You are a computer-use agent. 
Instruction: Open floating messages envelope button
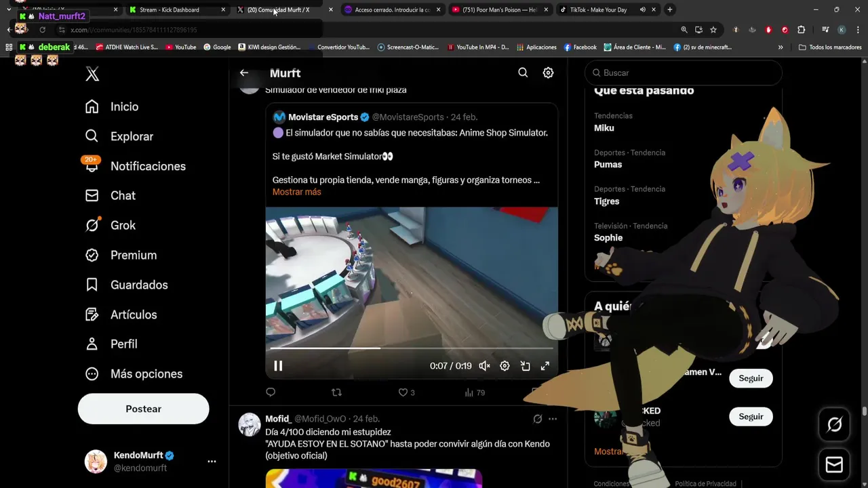[834, 465]
